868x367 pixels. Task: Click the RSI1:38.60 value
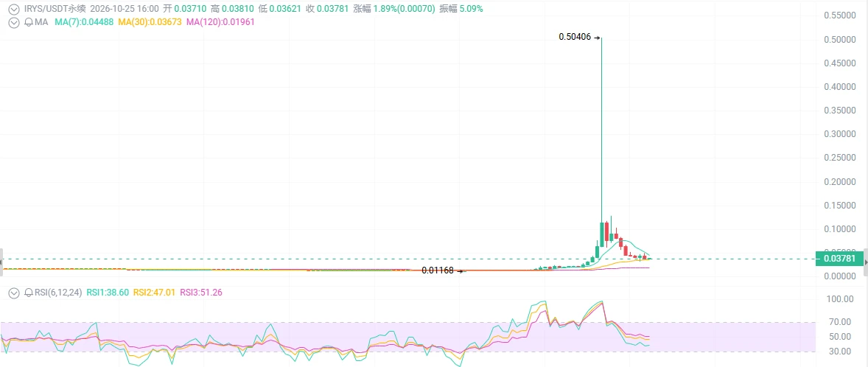pos(107,293)
